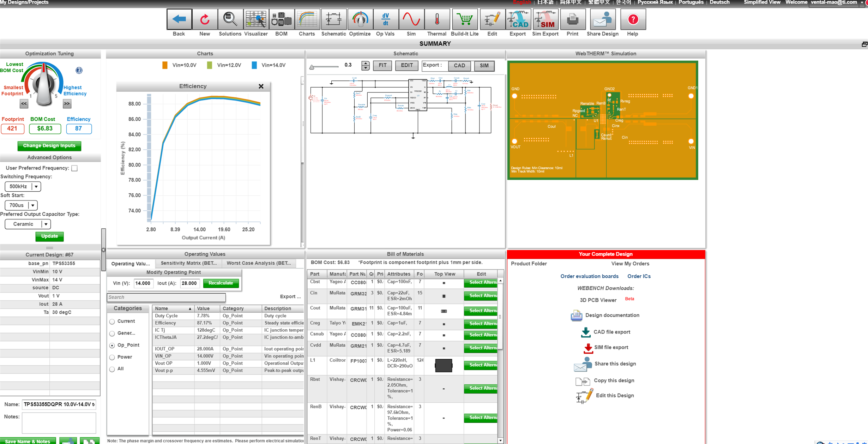This screenshot has width=868, height=444.
Task: Click the Vin (V) input field
Action: (143, 283)
